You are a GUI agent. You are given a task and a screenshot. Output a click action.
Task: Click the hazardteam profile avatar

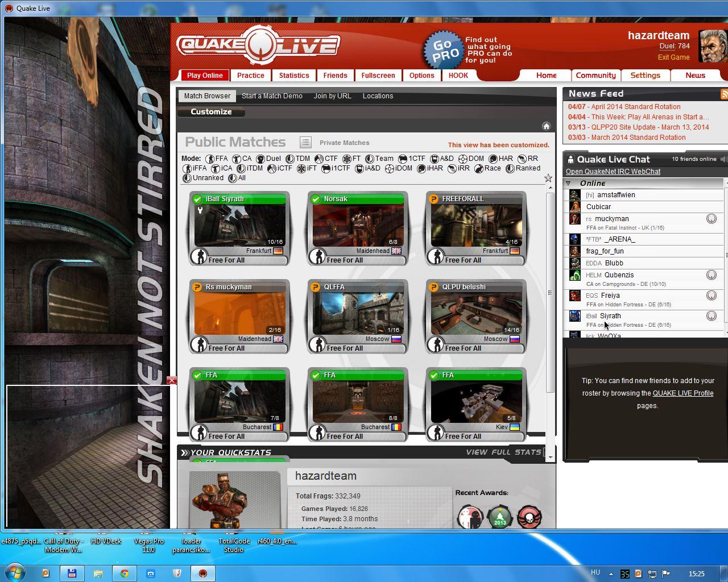click(713, 47)
